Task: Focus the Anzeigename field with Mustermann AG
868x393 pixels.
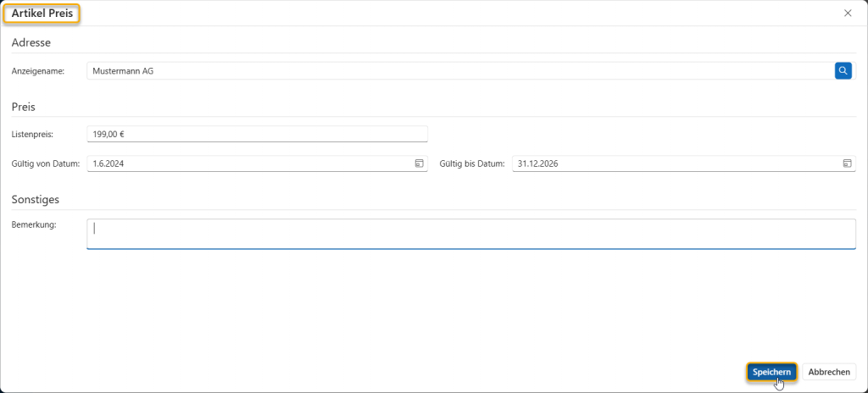Action: tap(458, 71)
